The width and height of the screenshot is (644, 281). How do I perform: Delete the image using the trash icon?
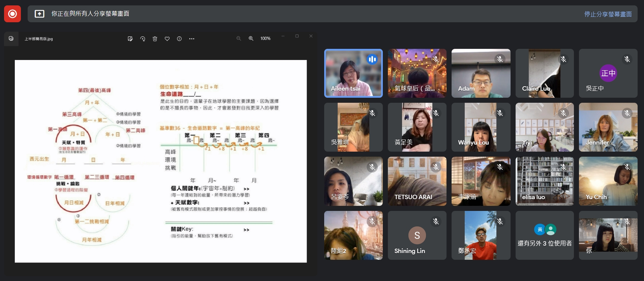[x=155, y=39]
